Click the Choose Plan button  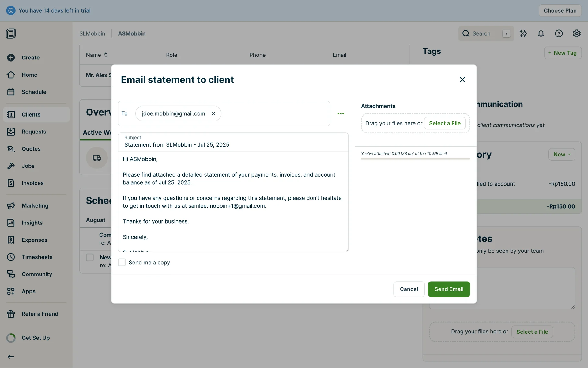pos(560,10)
